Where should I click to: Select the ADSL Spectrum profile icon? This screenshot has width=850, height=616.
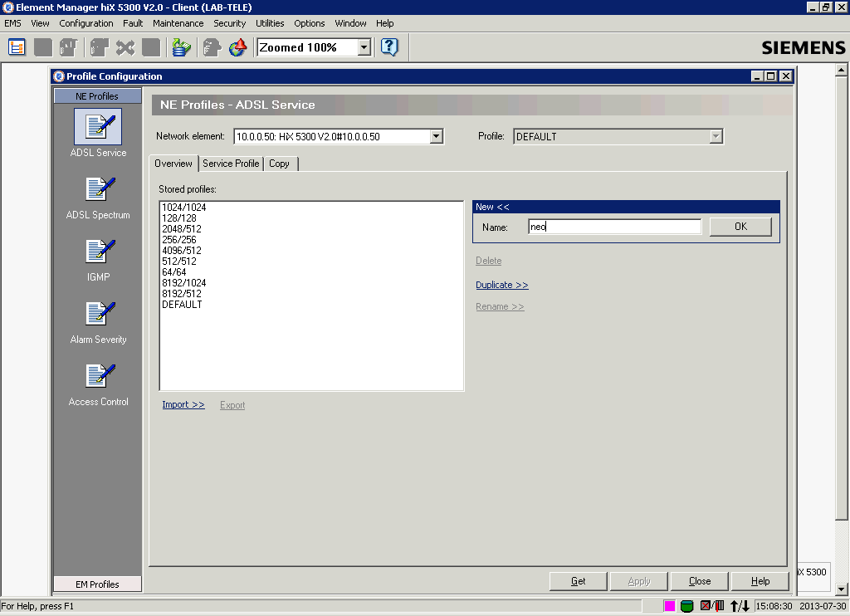tap(100, 189)
